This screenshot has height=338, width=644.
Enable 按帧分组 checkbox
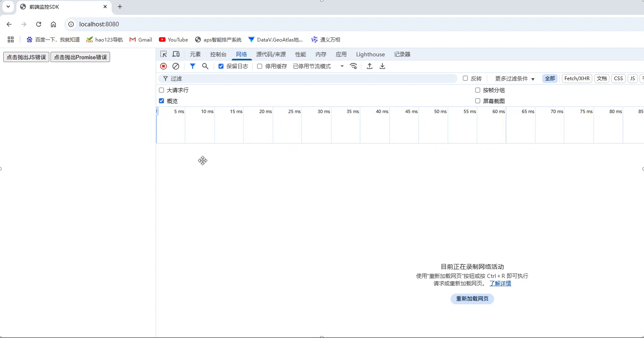478,90
